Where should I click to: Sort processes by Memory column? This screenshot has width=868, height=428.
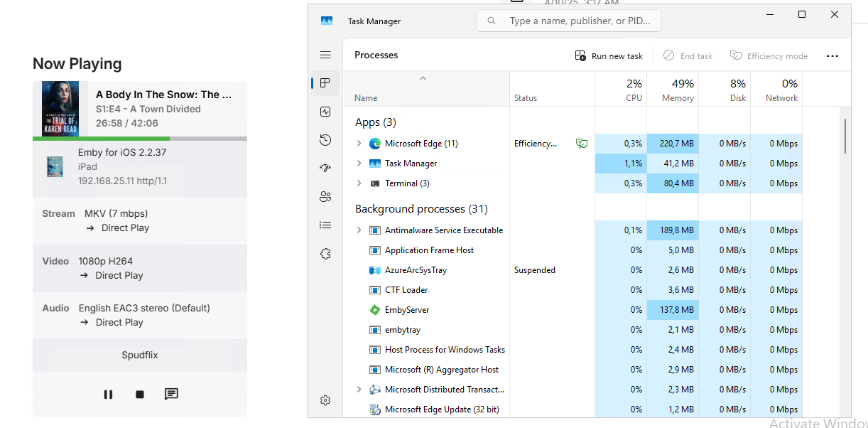[x=673, y=90]
